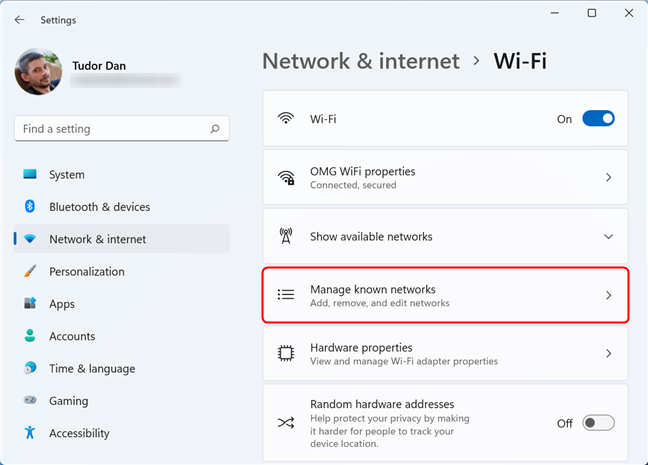Screen dimensions: 648x465
Task: Click the back arrow in Settings
Action: (x=20, y=20)
